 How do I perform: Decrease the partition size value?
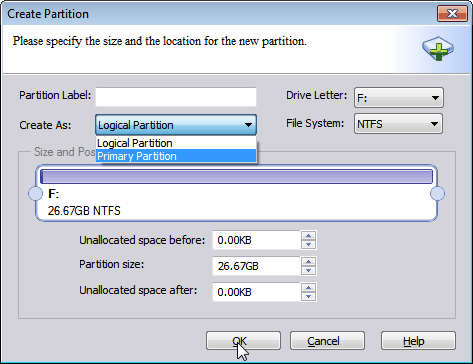pyautogui.click(x=308, y=270)
